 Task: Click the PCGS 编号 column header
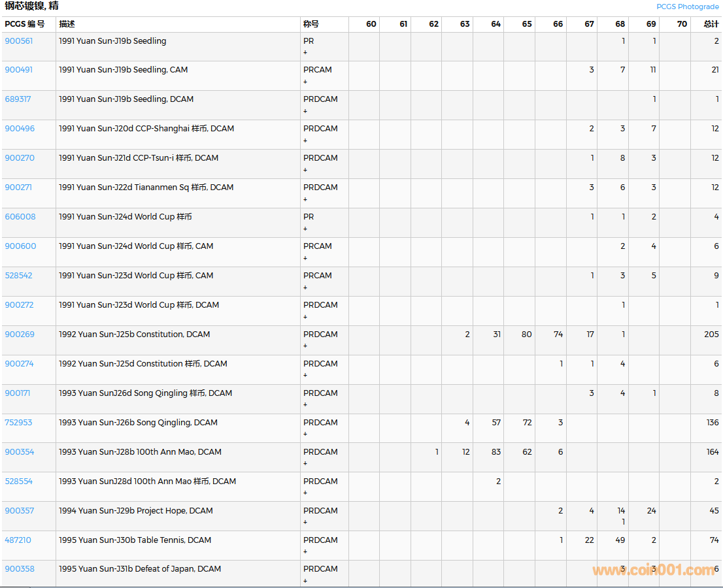[x=25, y=24]
